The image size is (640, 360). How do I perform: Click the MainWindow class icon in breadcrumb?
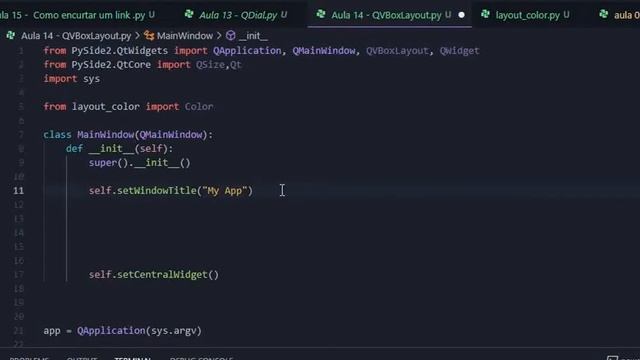(149, 36)
